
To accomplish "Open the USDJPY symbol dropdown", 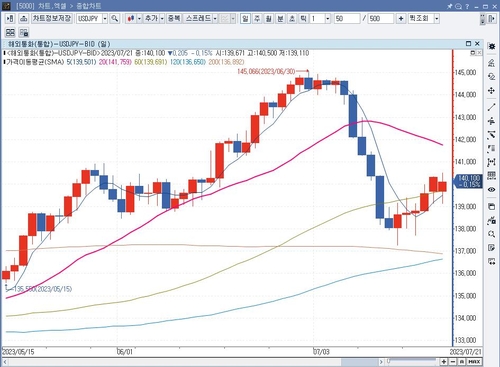I will pos(105,18).
